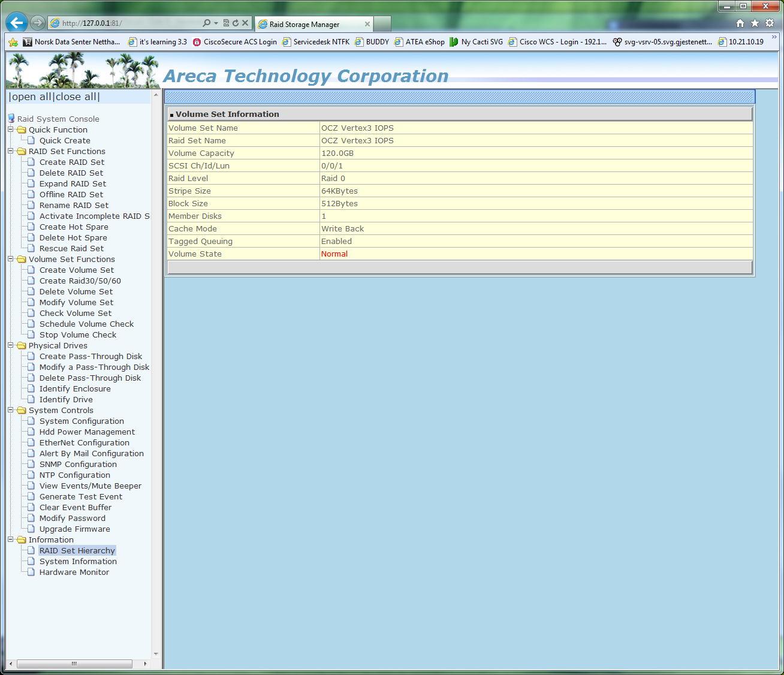Open Create Pass-Through Disk link

[91, 356]
